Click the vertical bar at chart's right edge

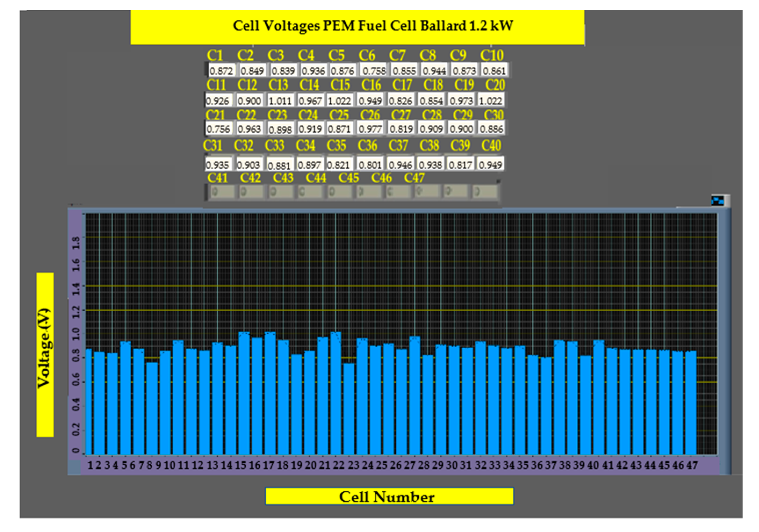725,341
